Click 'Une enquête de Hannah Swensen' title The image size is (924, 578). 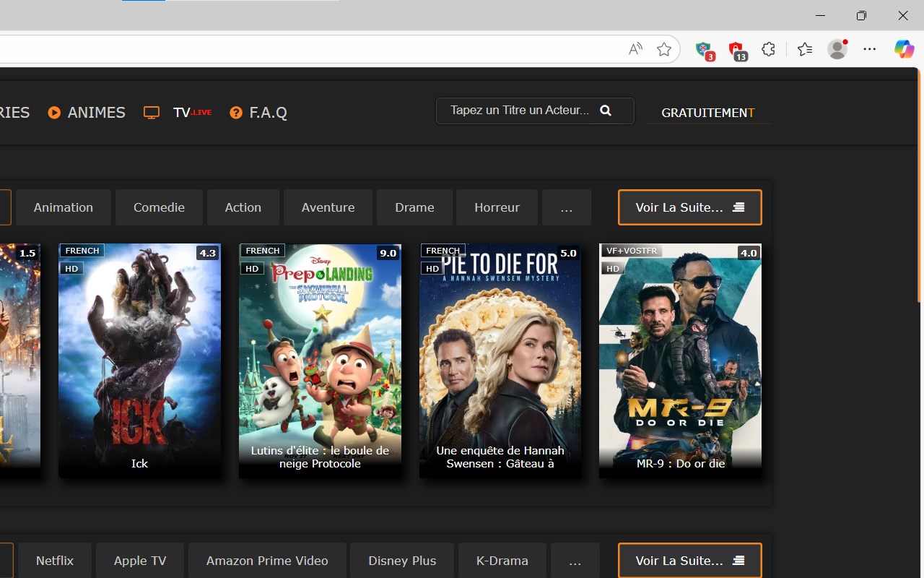(x=500, y=457)
